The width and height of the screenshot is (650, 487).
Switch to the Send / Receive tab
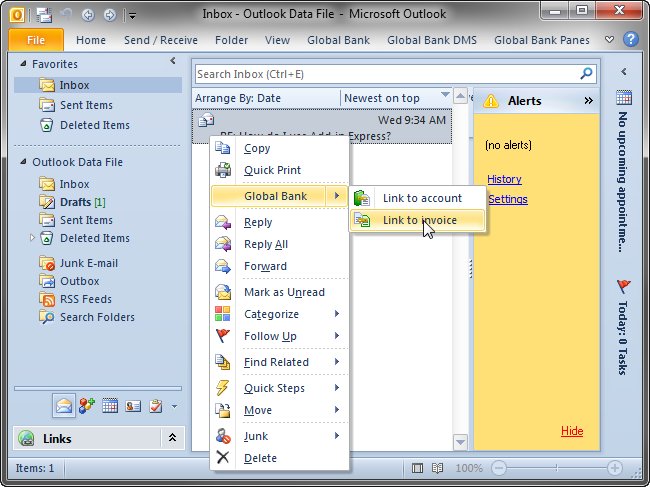click(x=161, y=40)
